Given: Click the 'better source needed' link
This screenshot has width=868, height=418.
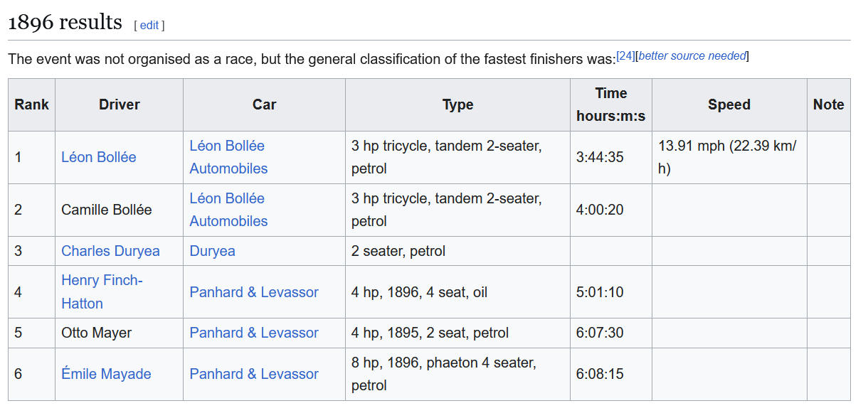Looking at the screenshot, I should tap(692, 56).
